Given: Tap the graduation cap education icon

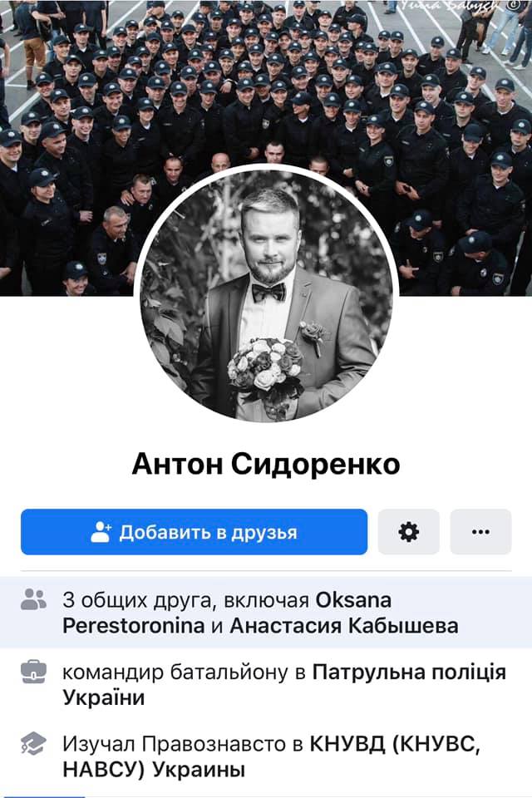Looking at the screenshot, I should click(x=33, y=743).
